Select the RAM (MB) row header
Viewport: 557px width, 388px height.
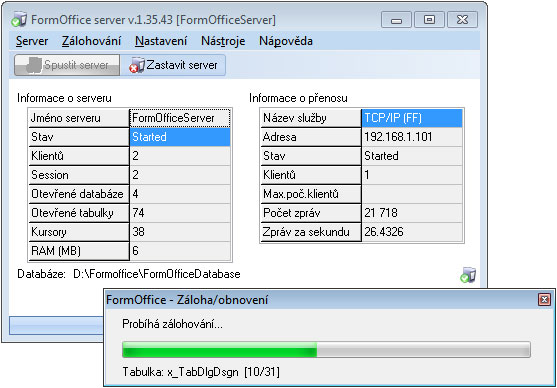tap(79, 251)
